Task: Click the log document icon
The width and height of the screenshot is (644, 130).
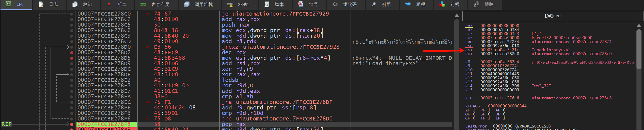Action: point(41,4)
